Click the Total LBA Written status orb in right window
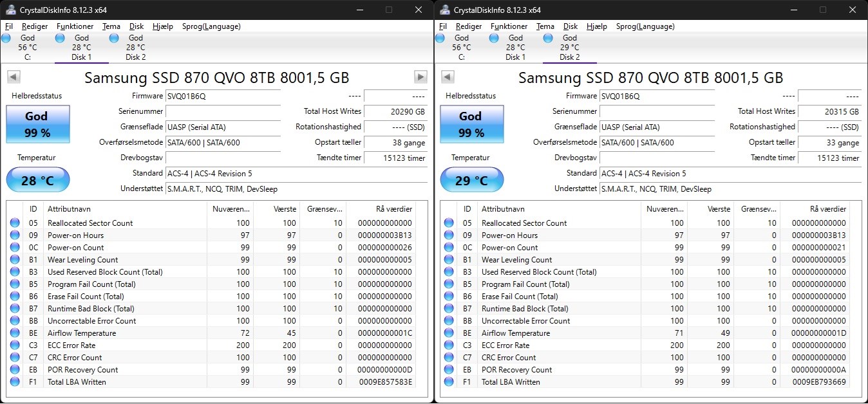This screenshot has height=404, width=868. coord(449,382)
